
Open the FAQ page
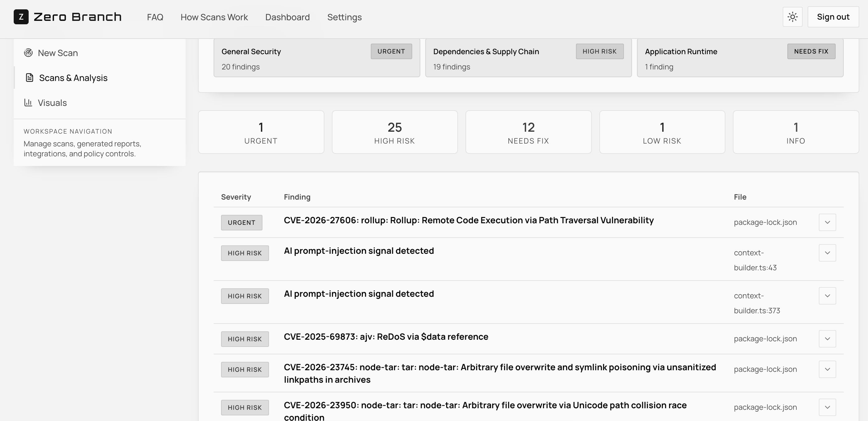pyautogui.click(x=155, y=17)
